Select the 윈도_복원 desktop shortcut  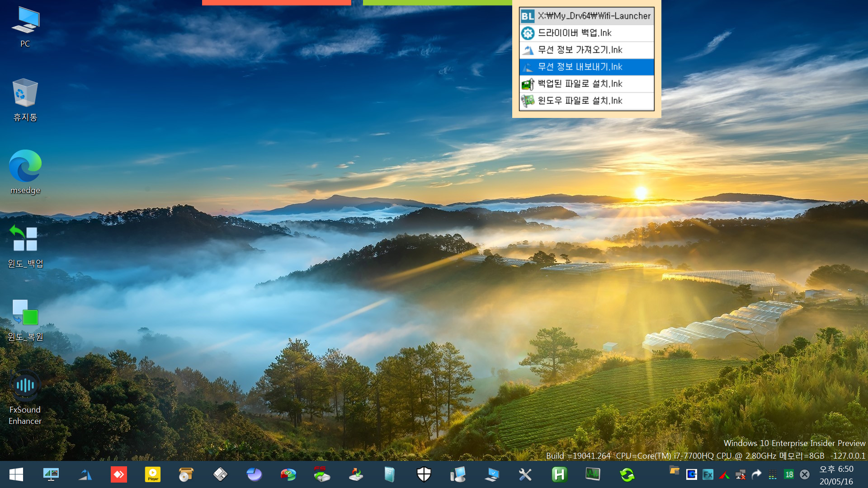coord(25,320)
